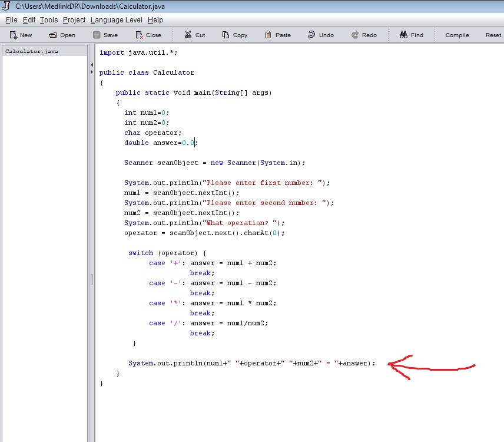This screenshot has height=442, width=504.
Task: Expand the split pane using the right-facing arrow
Action: coord(91,72)
